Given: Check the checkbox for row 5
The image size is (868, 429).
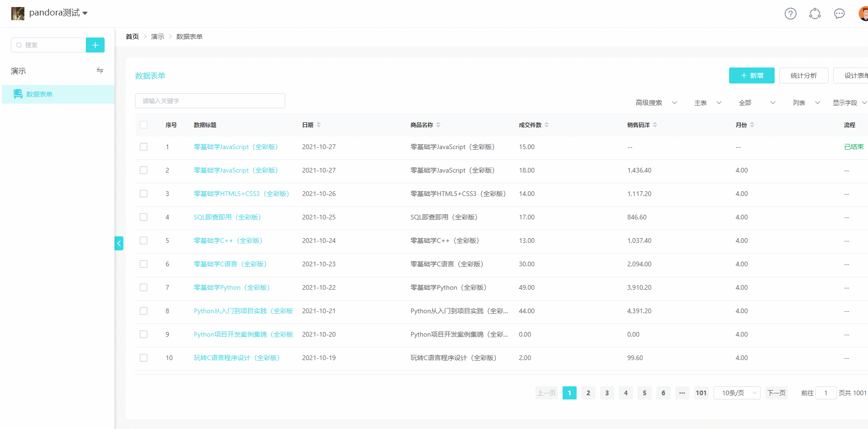Looking at the screenshot, I should [x=144, y=241].
